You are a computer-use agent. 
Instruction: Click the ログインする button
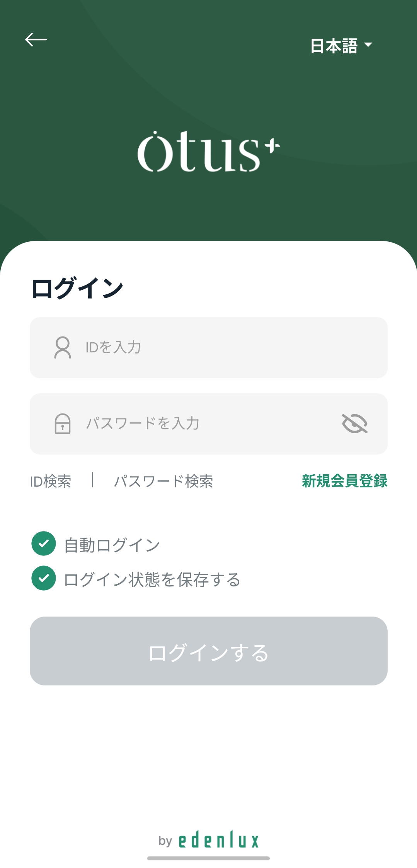209,651
